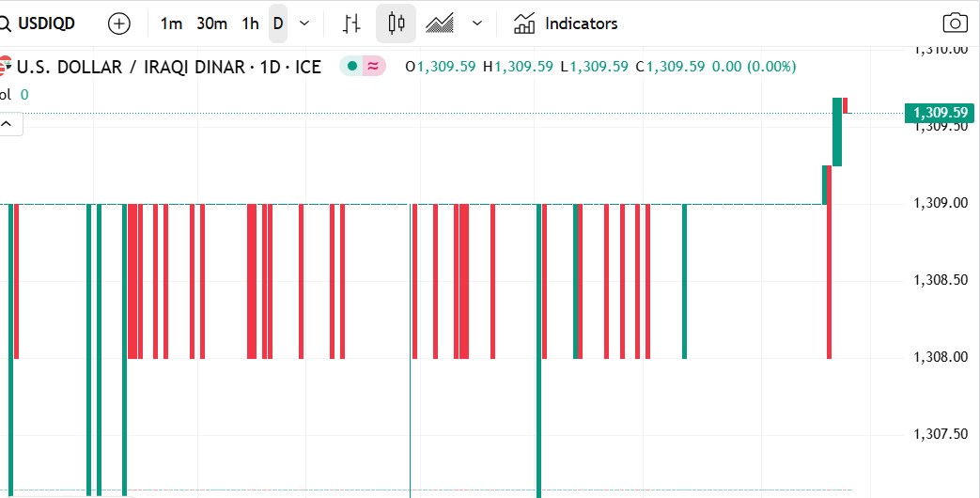Open the Indicators dialog
Viewport: 980px width, 498px height.
566,23
